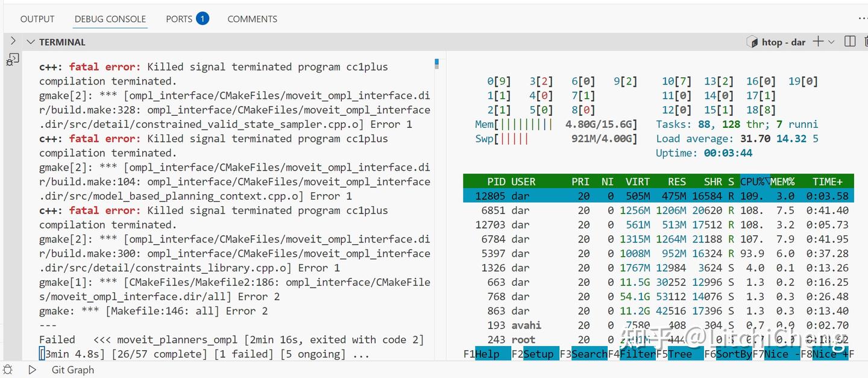Click the play icon next to Git Graph

32,370
